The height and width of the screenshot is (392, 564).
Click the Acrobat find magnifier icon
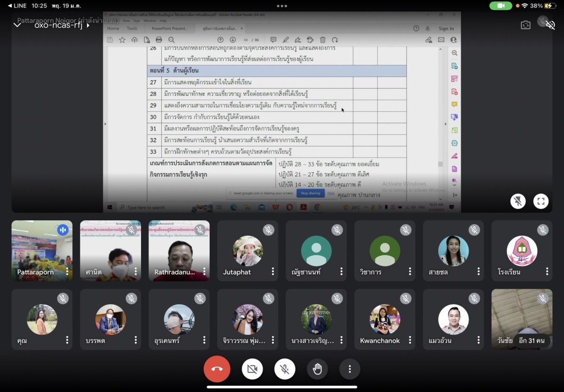coord(172,40)
